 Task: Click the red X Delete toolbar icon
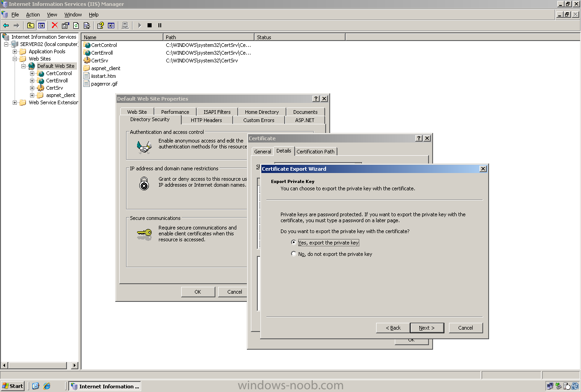coord(55,25)
